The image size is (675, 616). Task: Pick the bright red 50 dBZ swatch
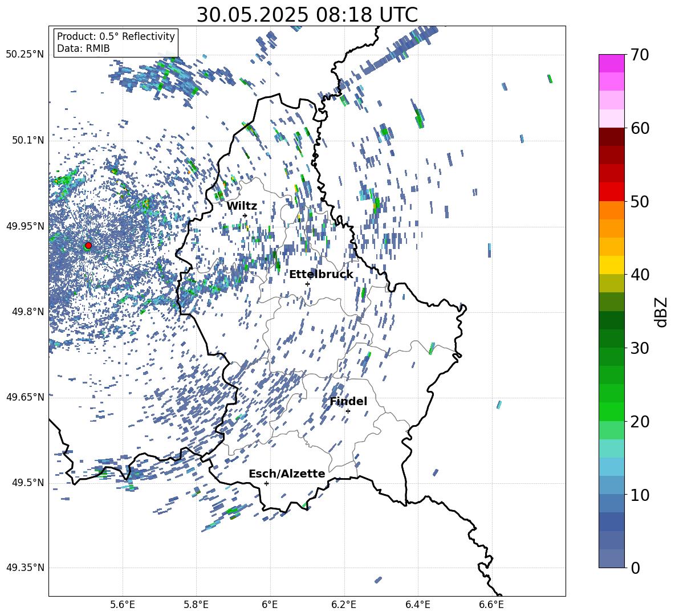click(611, 192)
